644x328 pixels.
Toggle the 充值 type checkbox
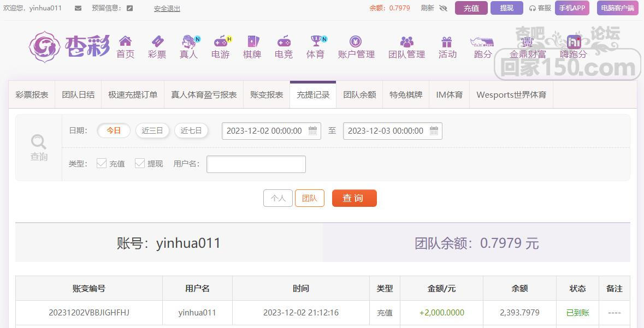102,163
